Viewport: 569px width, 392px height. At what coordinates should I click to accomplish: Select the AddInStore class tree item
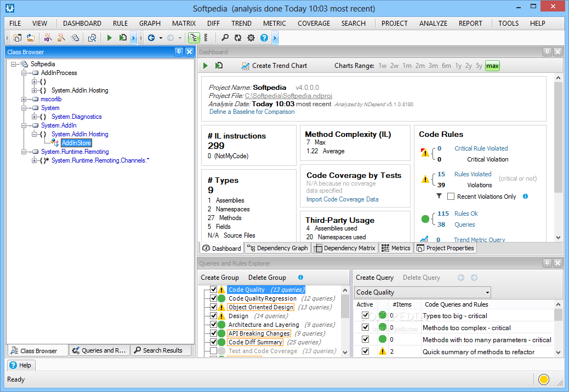(76, 143)
